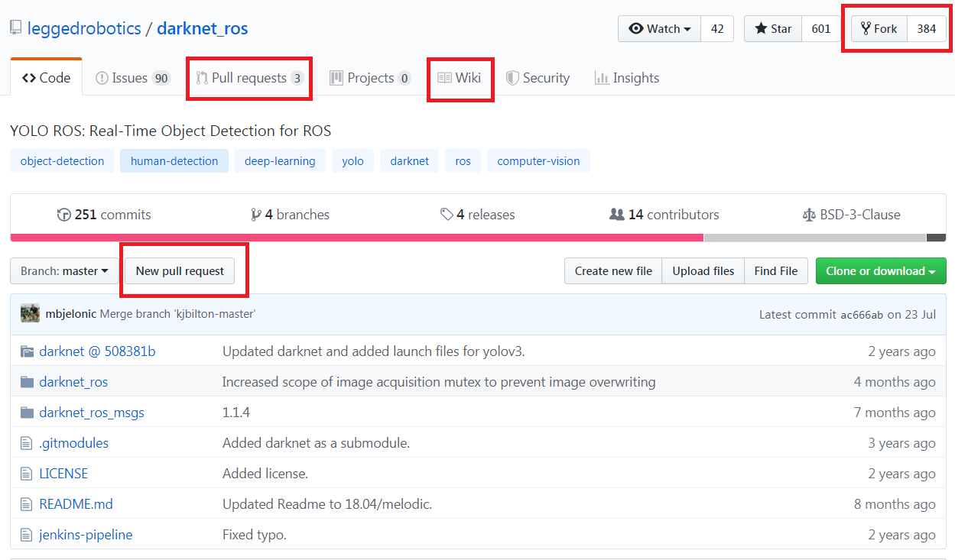Click the human-detection topic tag

[x=174, y=160]
